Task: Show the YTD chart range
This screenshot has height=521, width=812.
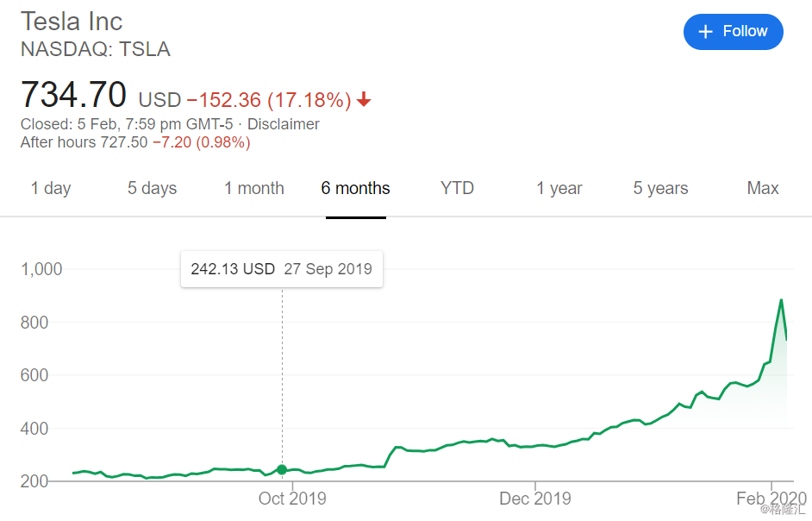Action: (457, 188)
